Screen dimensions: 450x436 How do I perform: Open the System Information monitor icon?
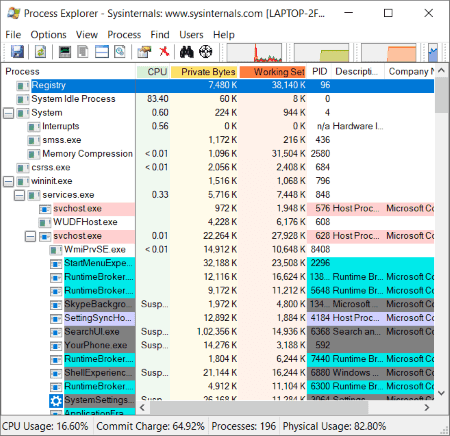coord(65,52)
